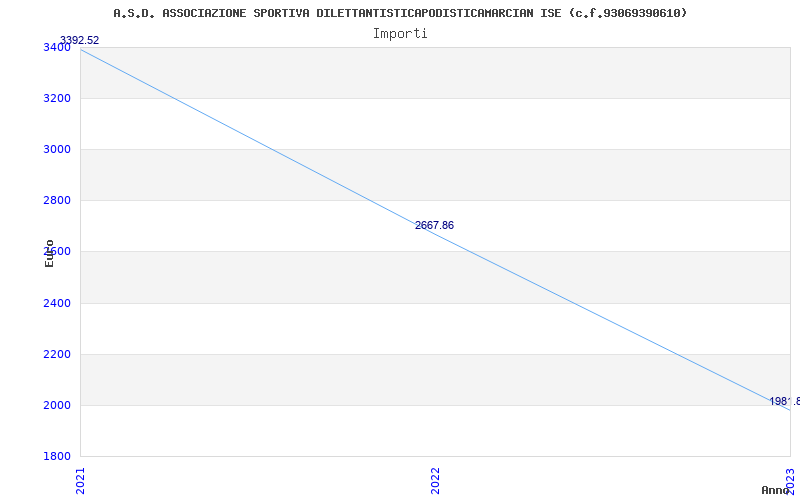The width and height of the screenshot is (800, 500).
Task: Click the chart title with c.f. 93069390610
Action: [400, 13]
